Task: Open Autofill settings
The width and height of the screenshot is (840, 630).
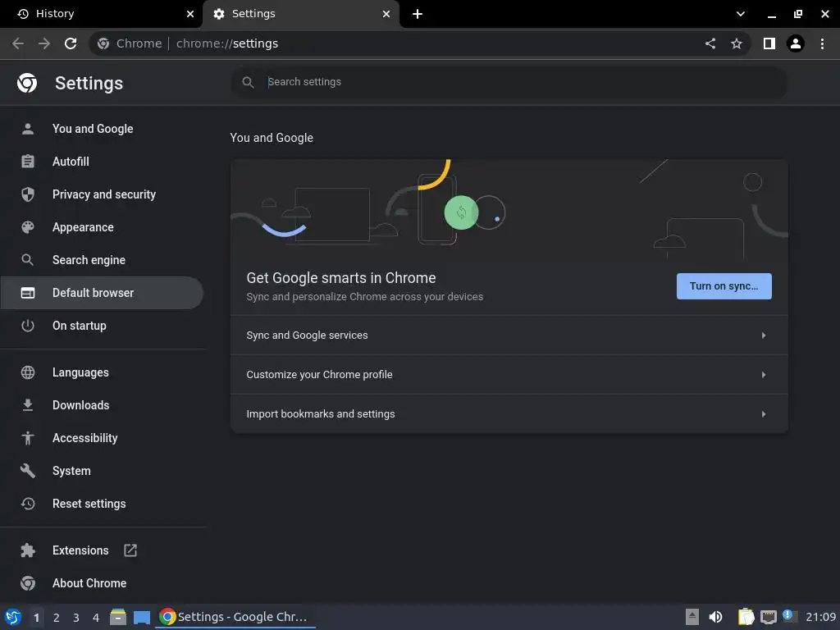Action: [x=102, y=162]
